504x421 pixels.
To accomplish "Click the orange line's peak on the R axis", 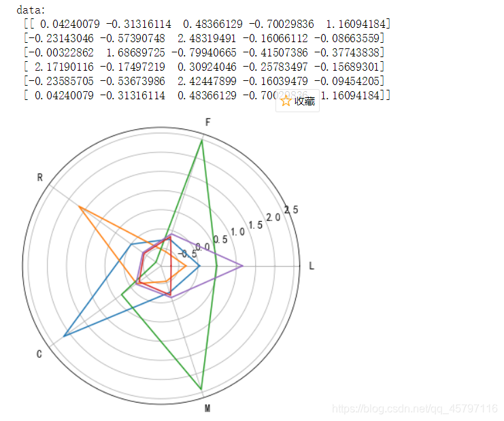I will coord(80,207).
